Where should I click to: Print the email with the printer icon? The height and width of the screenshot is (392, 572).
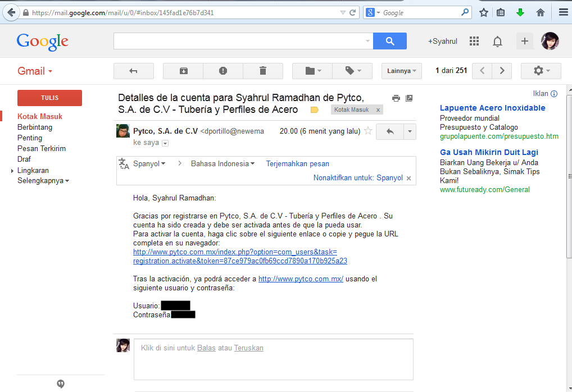[x=396, y=98]
